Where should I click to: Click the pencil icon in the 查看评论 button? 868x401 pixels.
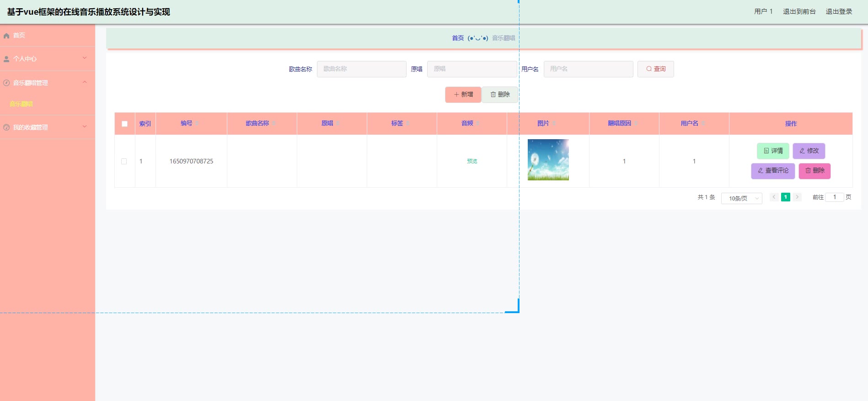coord(761,171)
